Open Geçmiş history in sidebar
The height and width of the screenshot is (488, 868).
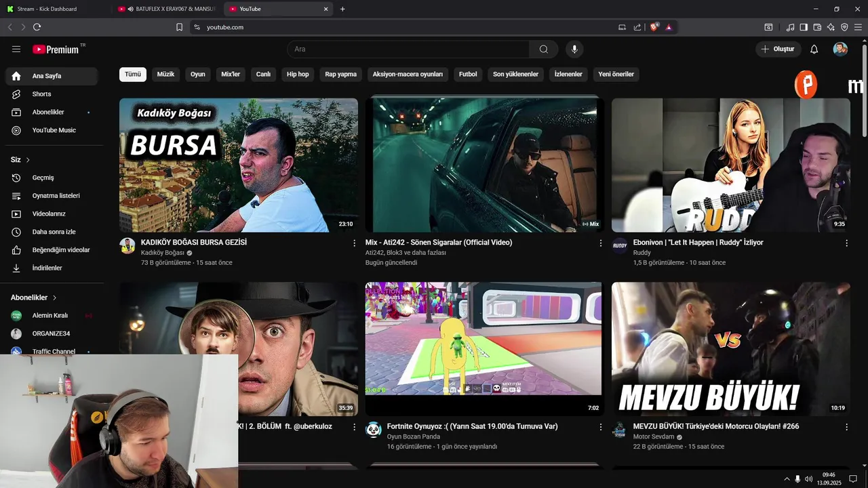(x=52, y=178)
